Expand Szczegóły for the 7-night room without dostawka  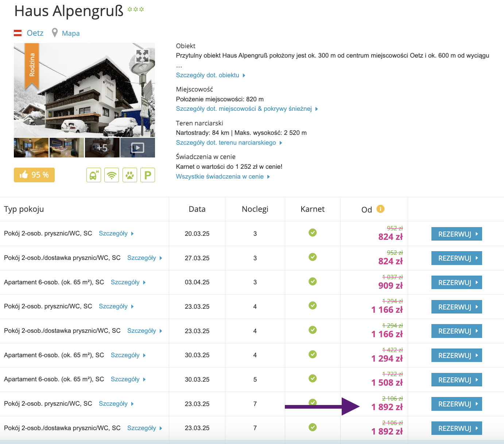point(116,404)
